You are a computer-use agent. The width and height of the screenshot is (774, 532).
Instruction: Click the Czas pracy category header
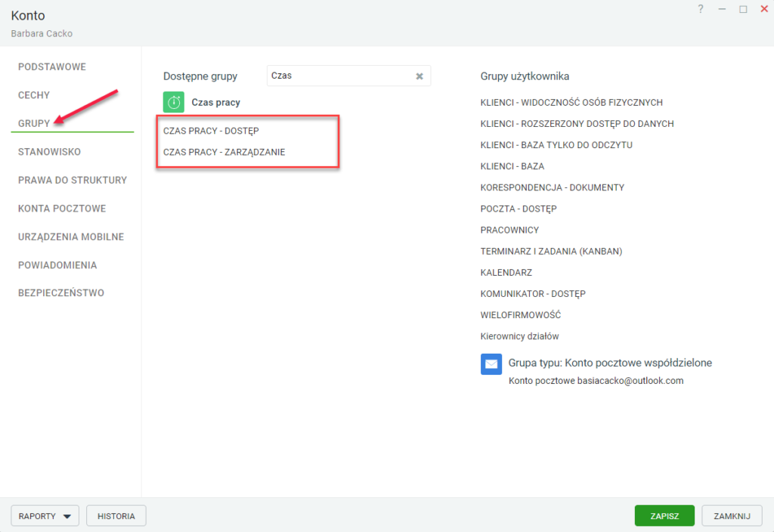click(215, 102)
